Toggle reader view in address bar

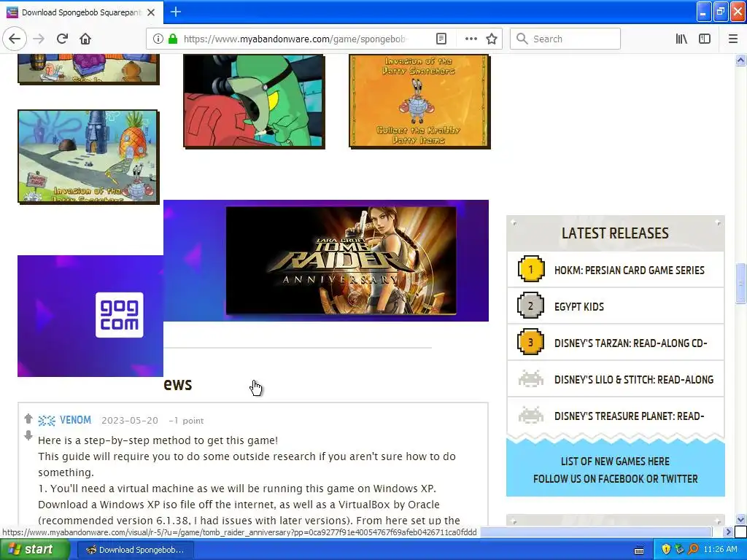click(x=441, y=39)
